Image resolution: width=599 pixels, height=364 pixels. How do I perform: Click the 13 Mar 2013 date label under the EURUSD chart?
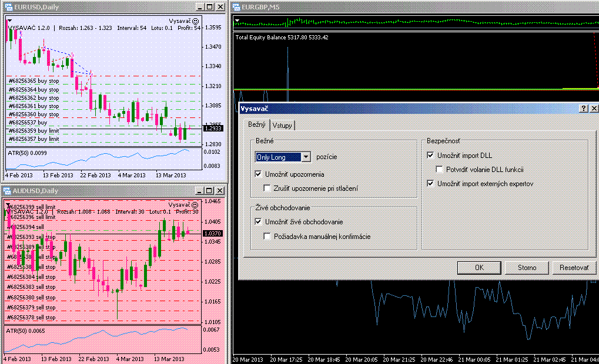pos(170,175)
